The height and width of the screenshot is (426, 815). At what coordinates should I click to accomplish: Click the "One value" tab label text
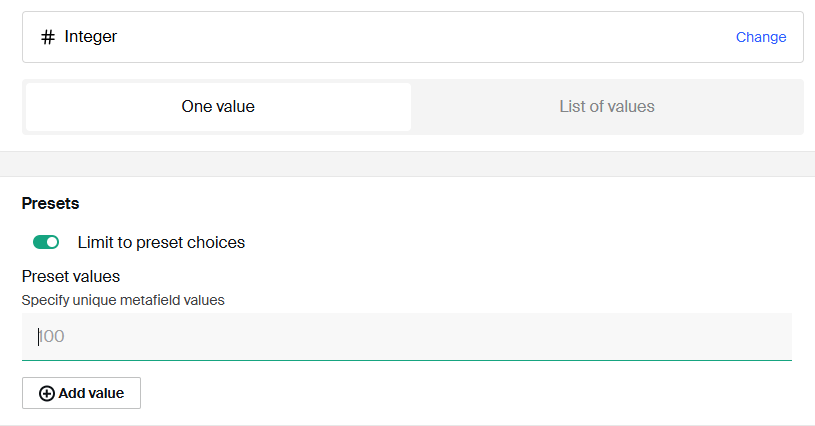218,107
